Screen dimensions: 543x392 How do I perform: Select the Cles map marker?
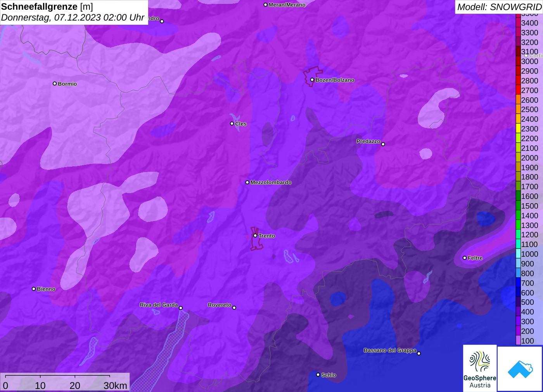232,123
